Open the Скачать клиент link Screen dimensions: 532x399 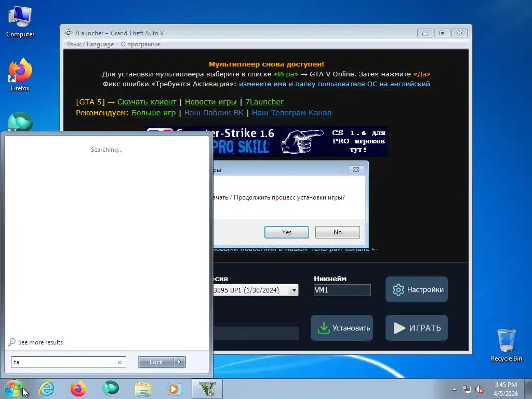click(147, 102)
